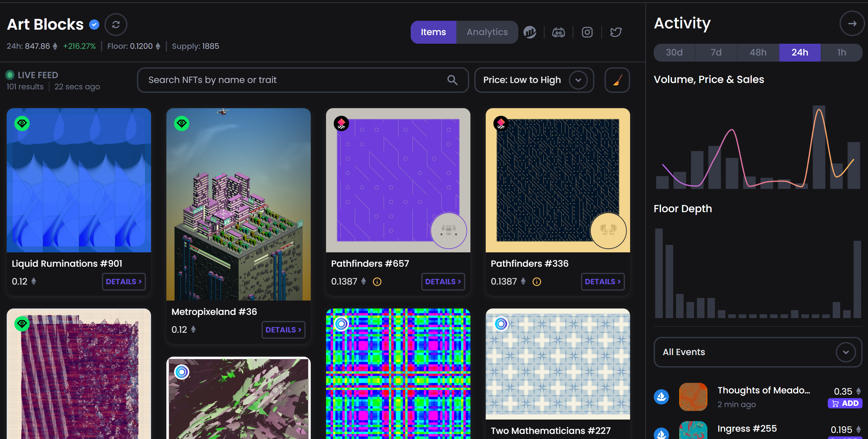The image size is (868, 439).
Task: Click the NFT search input field
Action: (x=293, y=80)
